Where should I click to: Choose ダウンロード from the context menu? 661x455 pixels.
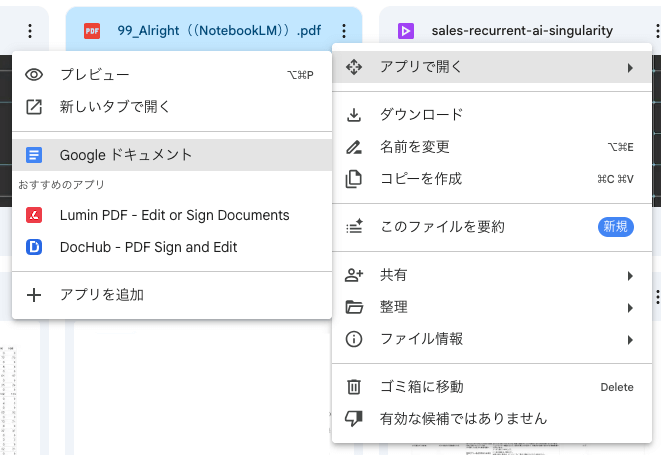[492, 115]
